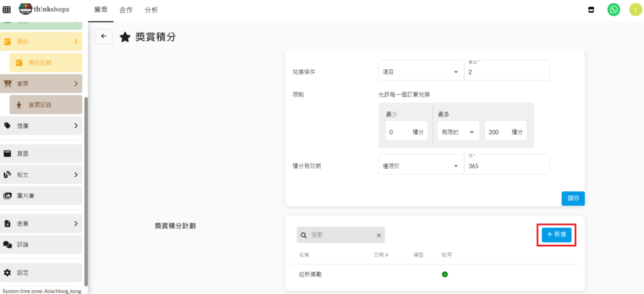Open the apps grid icon
The width and height of the screenshot is (644, 294).
(x=7, y=10)
